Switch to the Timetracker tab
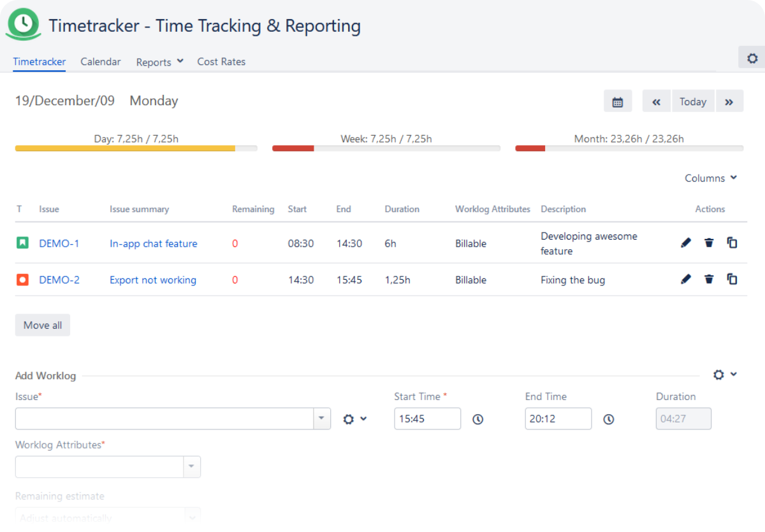The width and height of the screenshot is (765, 532). [x=40, y=62]
